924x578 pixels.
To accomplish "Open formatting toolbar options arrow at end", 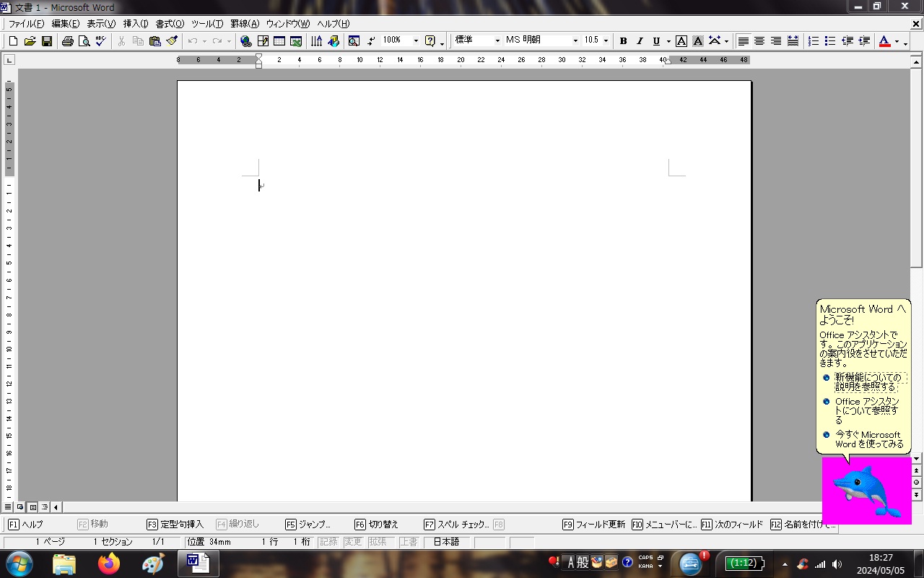I will point(905,42).
